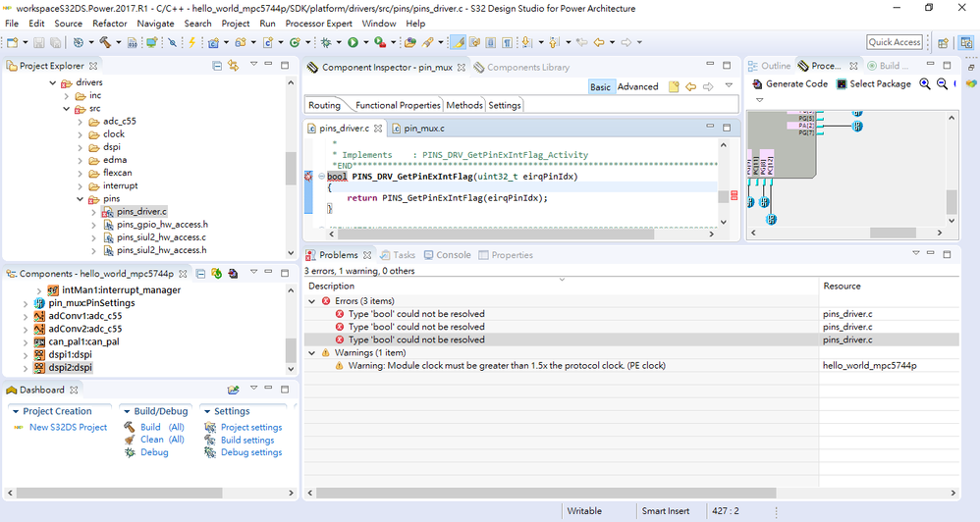Screen dimensions: 980x522
Task: Click the New S32DS Project link
Action: [68, 427]
